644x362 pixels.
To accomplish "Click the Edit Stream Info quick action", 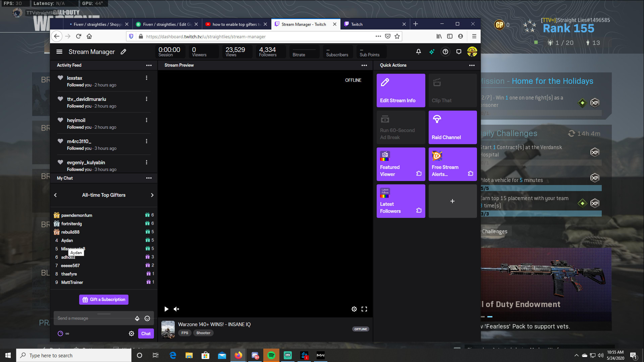I will [x=401, y=90].
